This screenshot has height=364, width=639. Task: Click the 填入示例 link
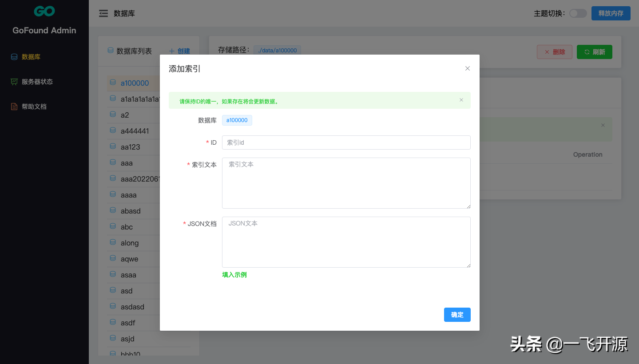coord(234,275)
